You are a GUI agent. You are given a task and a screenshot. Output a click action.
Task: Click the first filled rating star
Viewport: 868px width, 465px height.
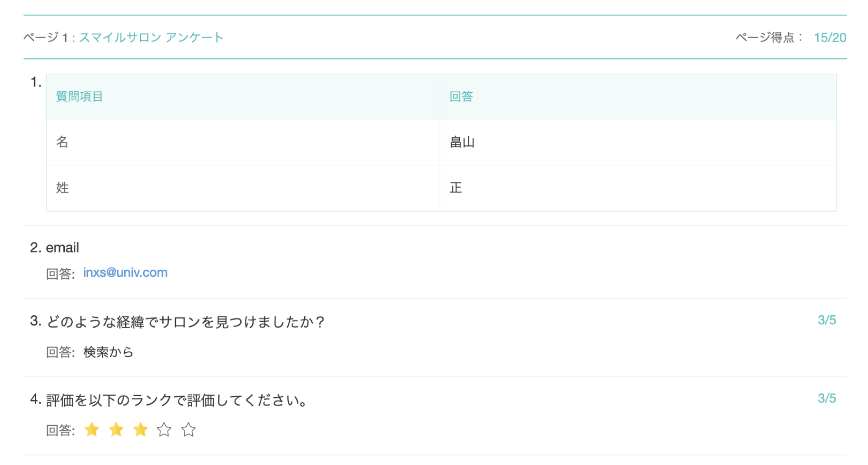point(92,430)
